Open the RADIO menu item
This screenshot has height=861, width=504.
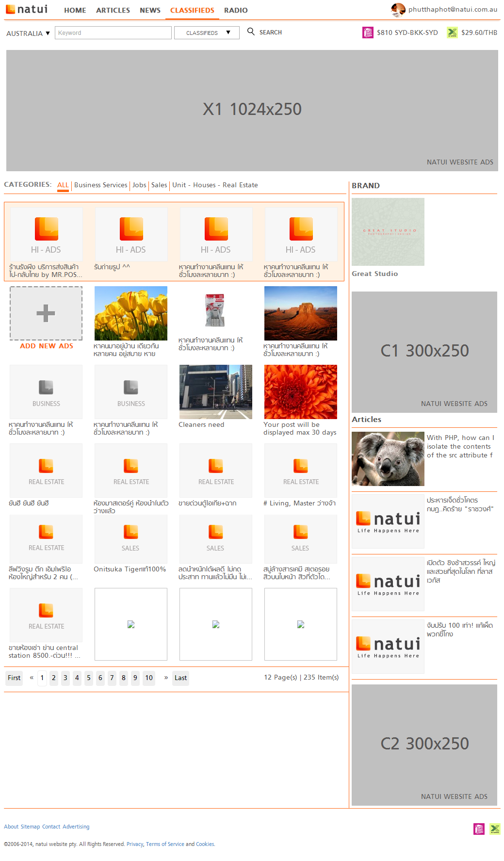[236, 10]
